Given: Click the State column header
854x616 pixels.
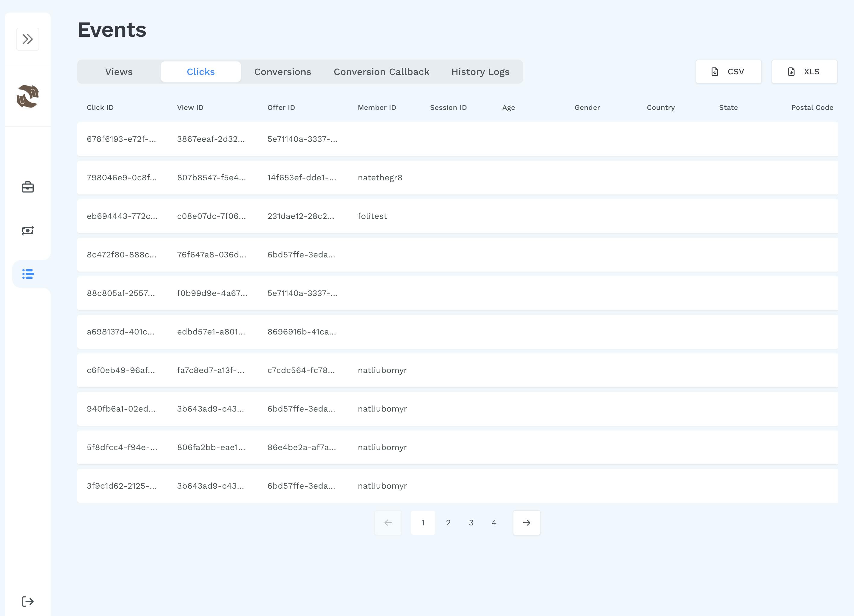Looking at the screenshot, I should 729,107.
